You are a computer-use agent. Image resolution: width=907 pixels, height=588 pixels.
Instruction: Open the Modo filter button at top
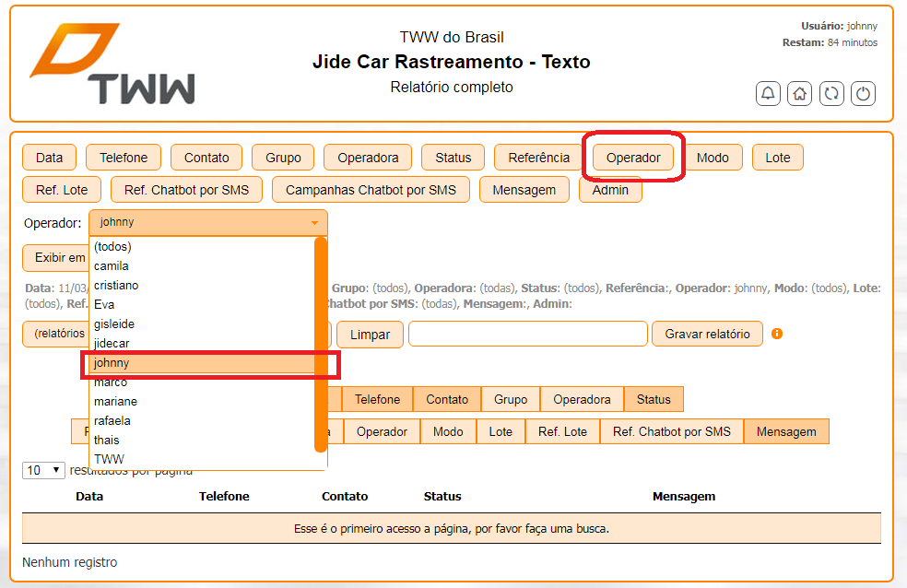click(x=713, y=158)
